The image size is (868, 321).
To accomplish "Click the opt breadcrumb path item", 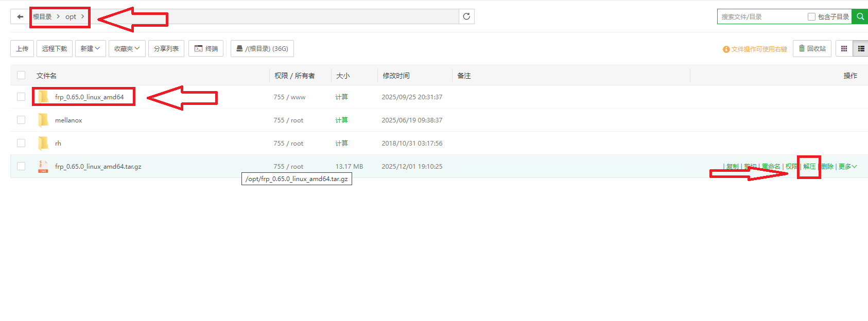I will 71,16.
